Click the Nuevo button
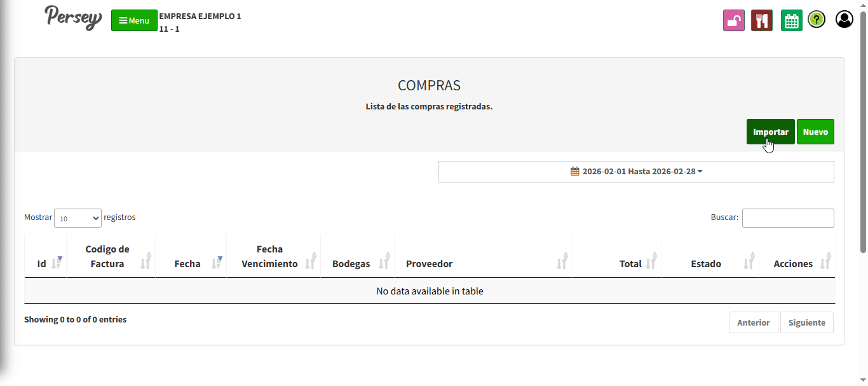This screenshot has width=868, height=386. [815, 132]
